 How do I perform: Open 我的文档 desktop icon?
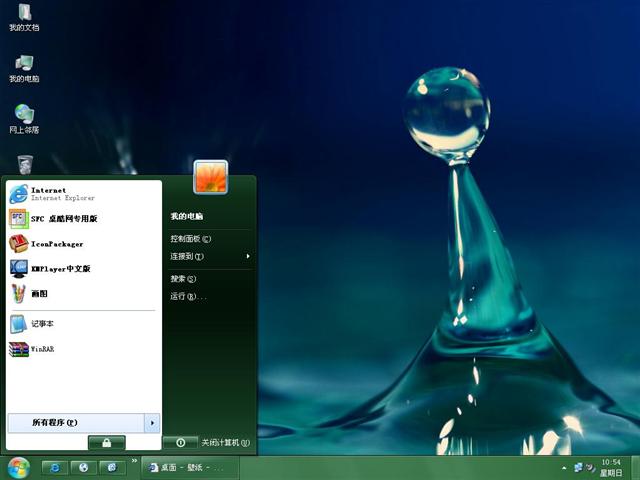[24, 17]
